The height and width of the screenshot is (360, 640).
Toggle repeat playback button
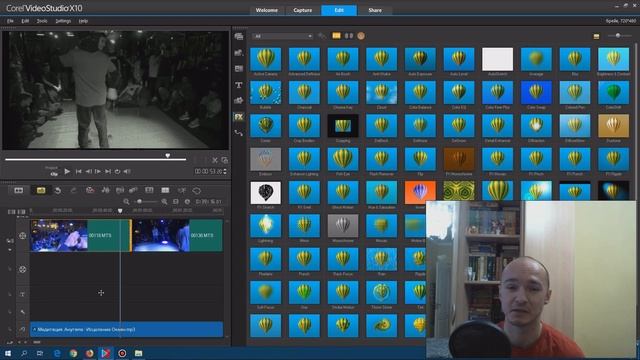click(118, 171)
